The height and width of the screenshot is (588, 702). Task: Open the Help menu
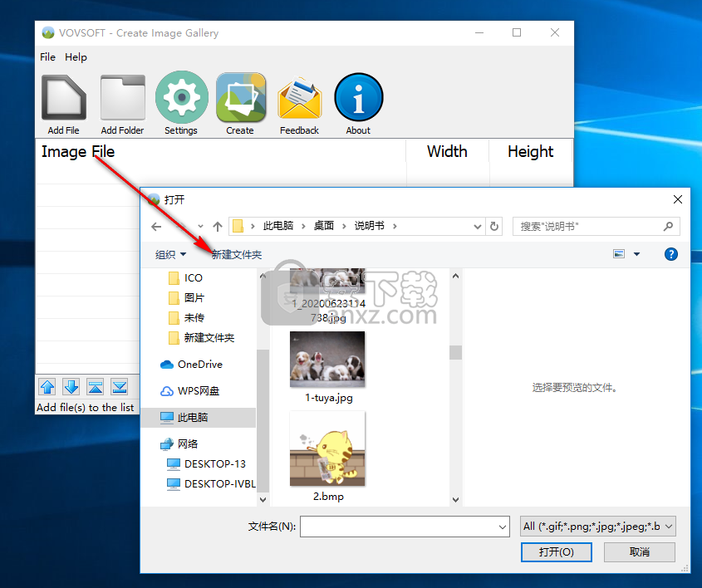pos(76,57)
